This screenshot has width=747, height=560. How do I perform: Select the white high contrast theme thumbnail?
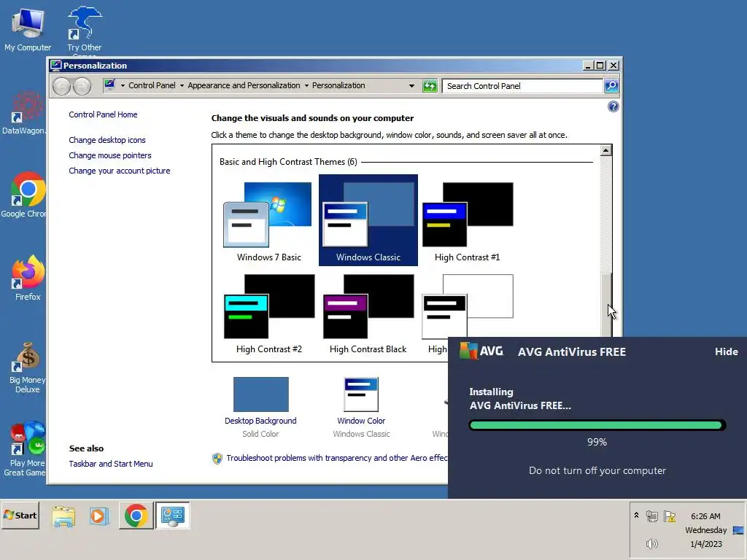468,306
